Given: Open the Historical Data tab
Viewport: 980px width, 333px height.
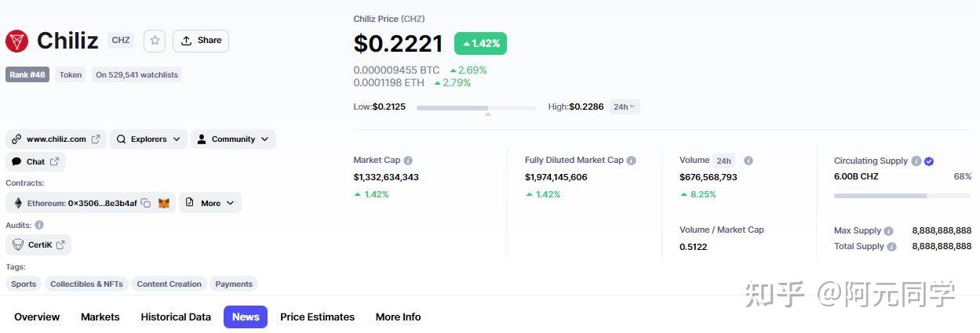Looking at the screenshot, I should (176, 317).
